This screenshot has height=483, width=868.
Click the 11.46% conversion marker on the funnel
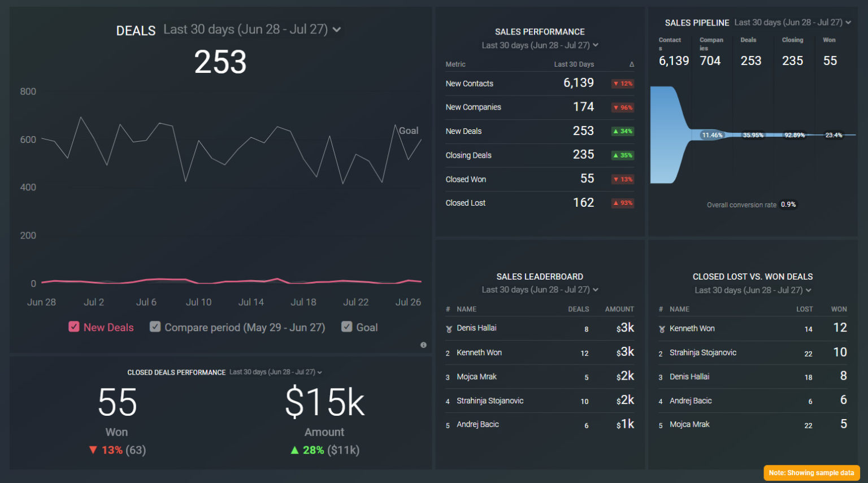click(711, 135)
